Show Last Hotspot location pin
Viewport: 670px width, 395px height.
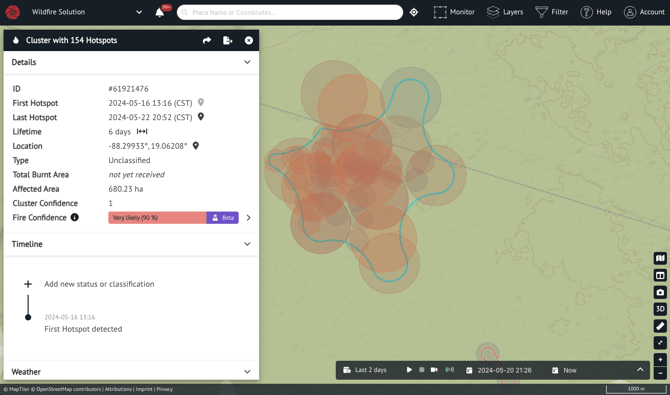(x=201, y=117)
